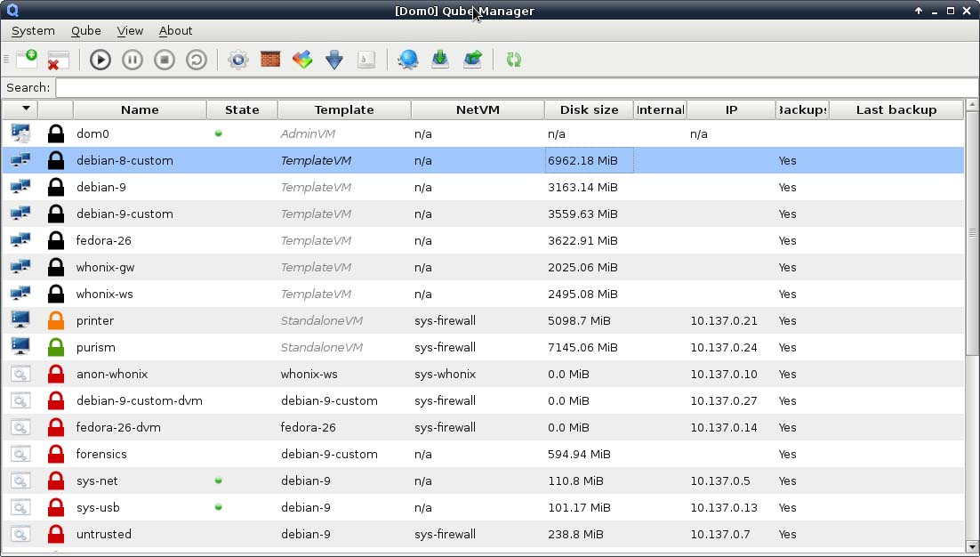
Task: Open the About menu
Action: click(175, 30)
